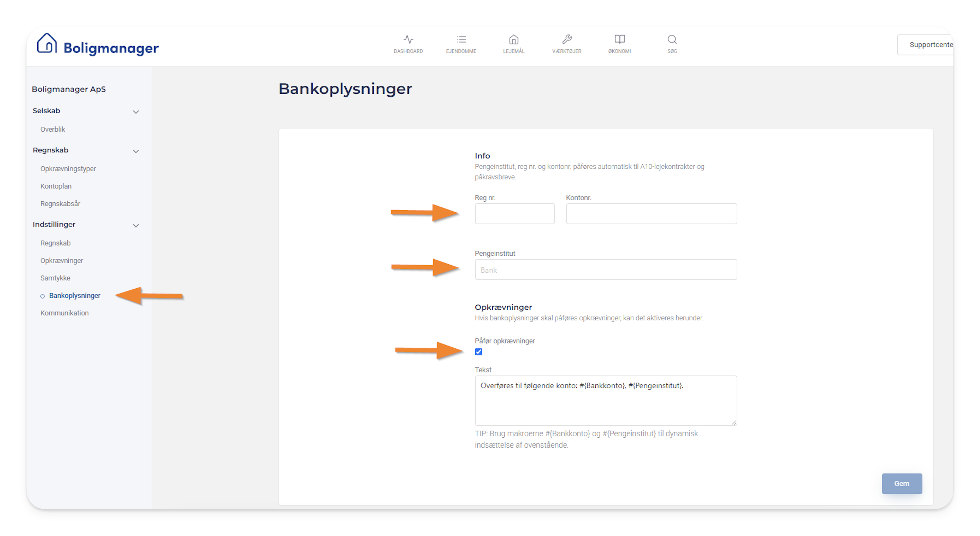The image size is (980, 536).
Task: Open the Økonomi book icon
Action: [619, 39]
